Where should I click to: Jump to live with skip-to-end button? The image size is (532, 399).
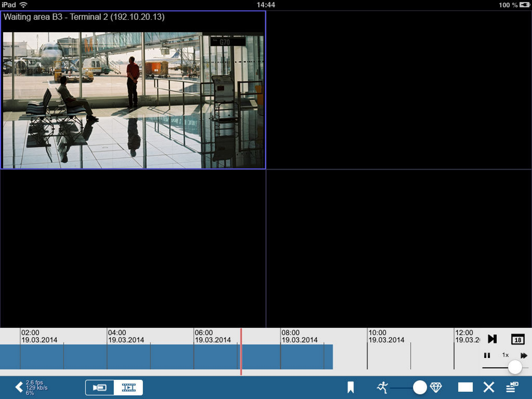coord(492,339)
